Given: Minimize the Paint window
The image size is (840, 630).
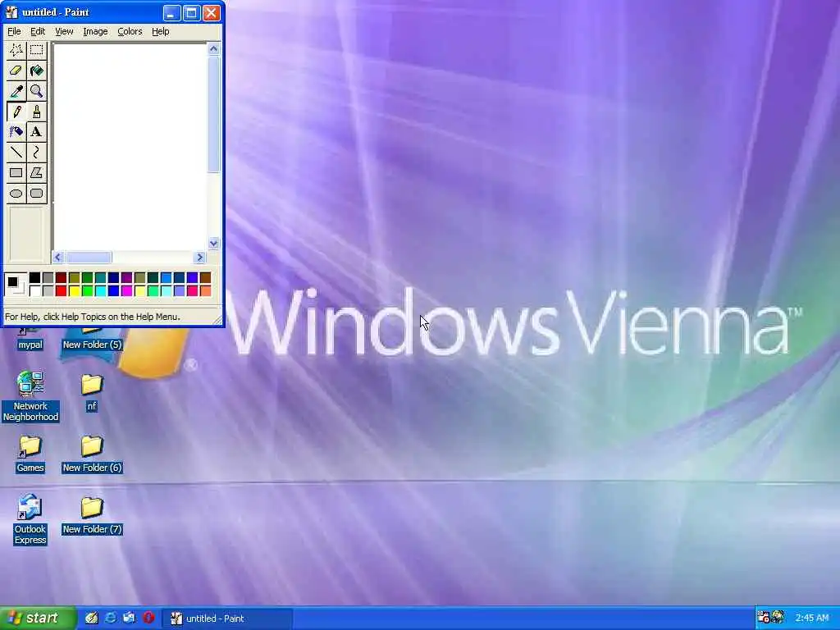Looking at the screenshot, I should 171,13.
